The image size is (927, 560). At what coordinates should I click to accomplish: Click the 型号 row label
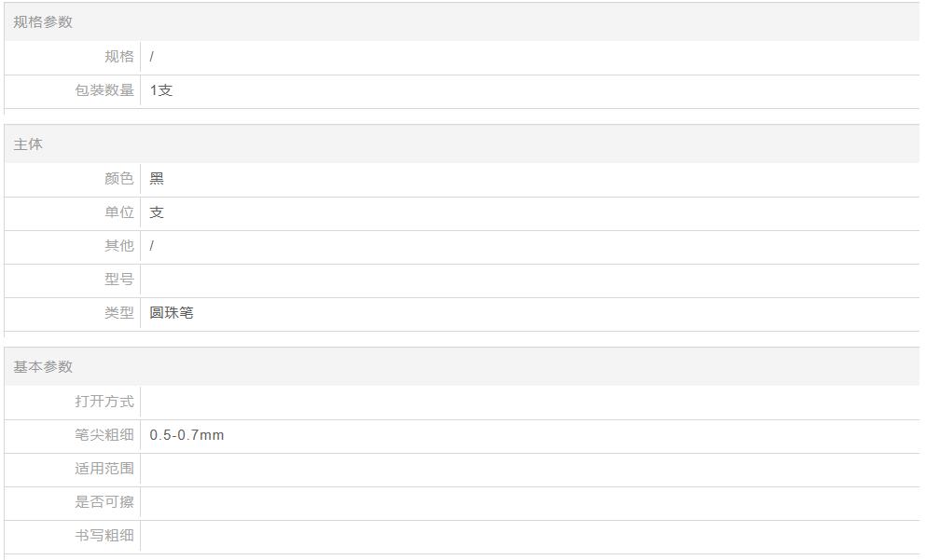point(118,280)
